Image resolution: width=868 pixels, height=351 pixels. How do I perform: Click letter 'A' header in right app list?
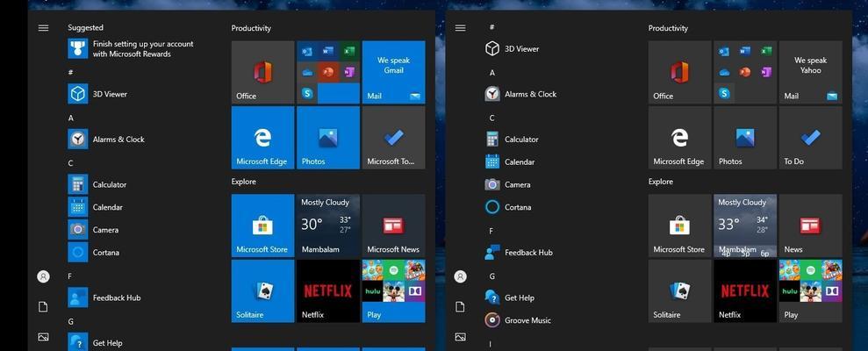(492, 72)
